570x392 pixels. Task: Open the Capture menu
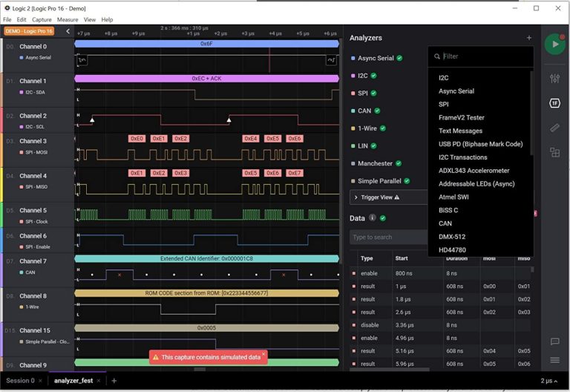pos(42,19)
